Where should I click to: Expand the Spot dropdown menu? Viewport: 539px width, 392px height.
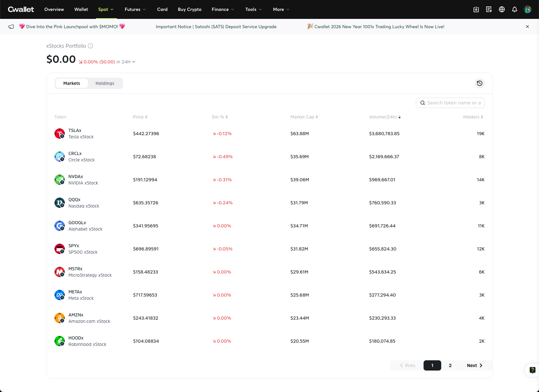105,9
